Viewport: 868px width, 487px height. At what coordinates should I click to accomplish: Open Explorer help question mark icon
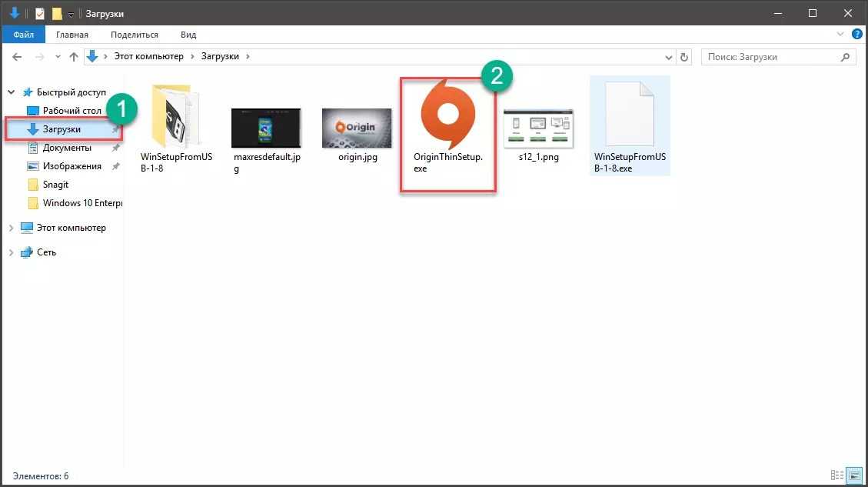857,35
